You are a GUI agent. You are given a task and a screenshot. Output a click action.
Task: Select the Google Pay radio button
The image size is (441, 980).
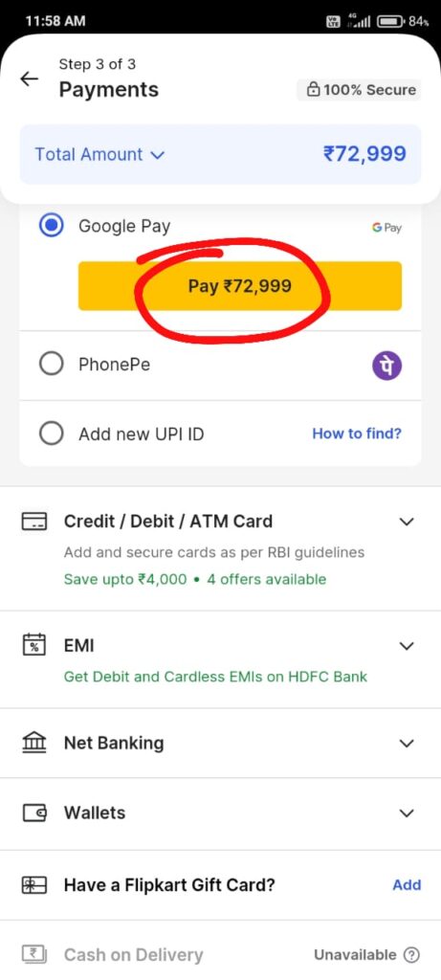coord(52,226)
